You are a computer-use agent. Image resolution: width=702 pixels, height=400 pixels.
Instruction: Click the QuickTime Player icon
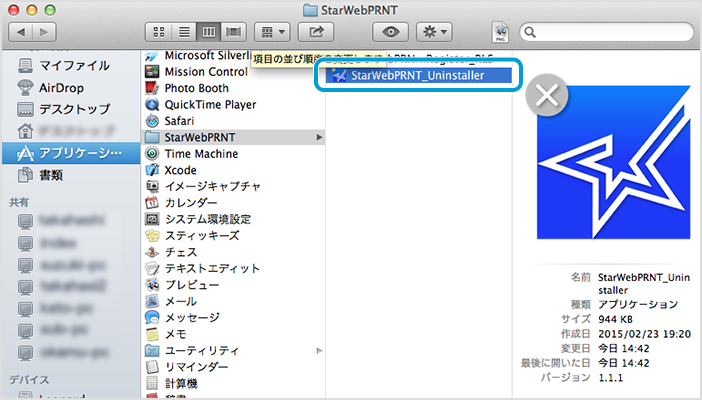[x=152, y=104]
